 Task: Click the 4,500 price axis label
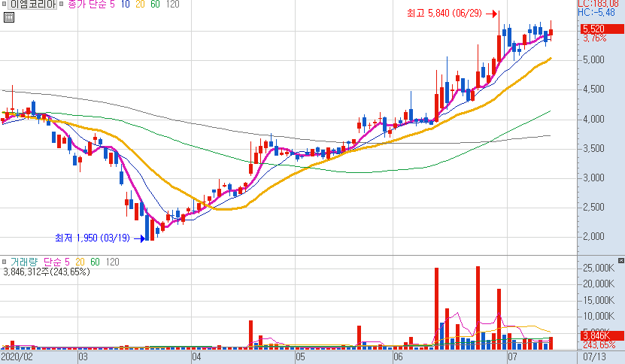pos(594,89)
